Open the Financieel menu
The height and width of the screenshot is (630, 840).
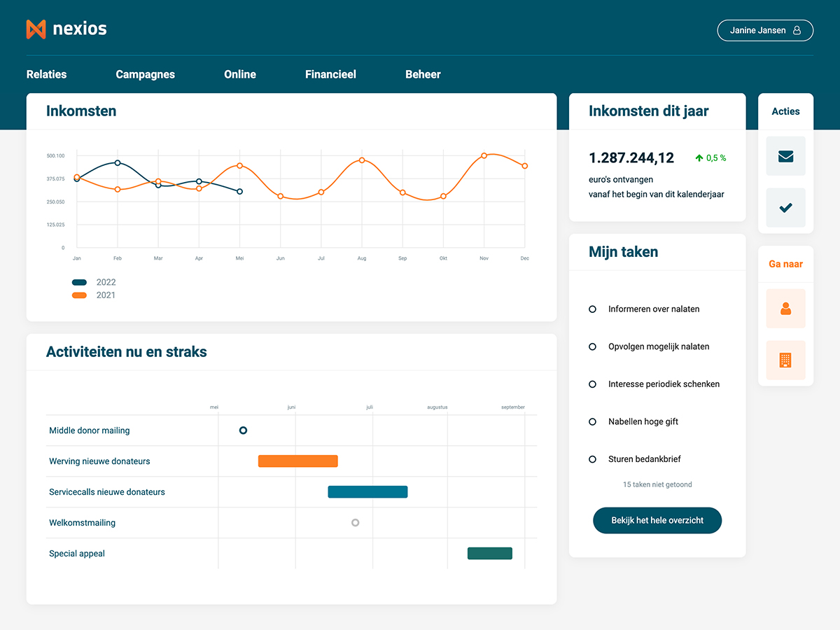point(330,74)
